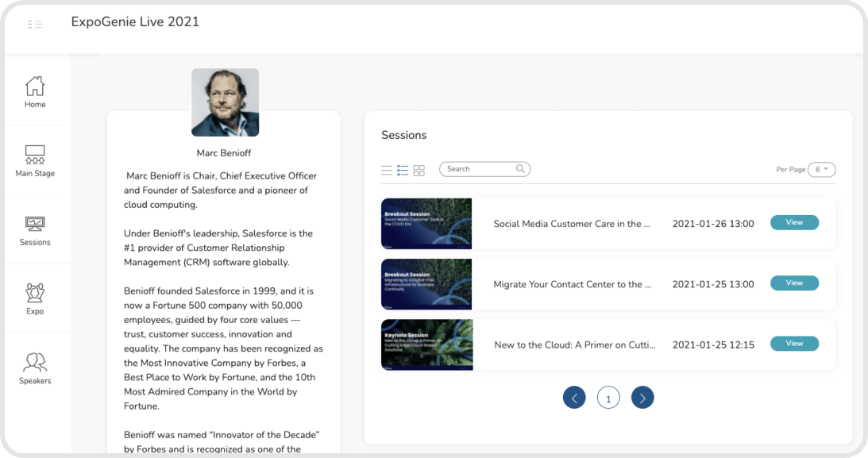Toggle the sidebar menu icon
This screenshot has height=458, width=868.
(35, 25)
